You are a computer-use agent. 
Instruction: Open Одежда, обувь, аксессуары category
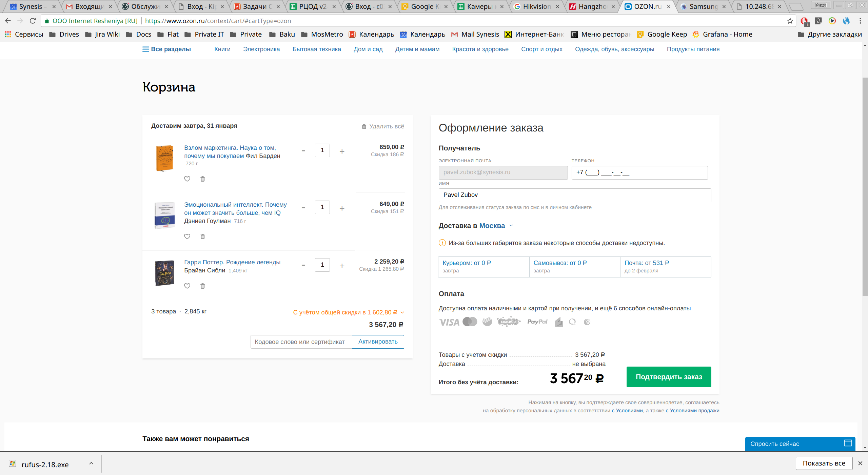click(614, 49)
